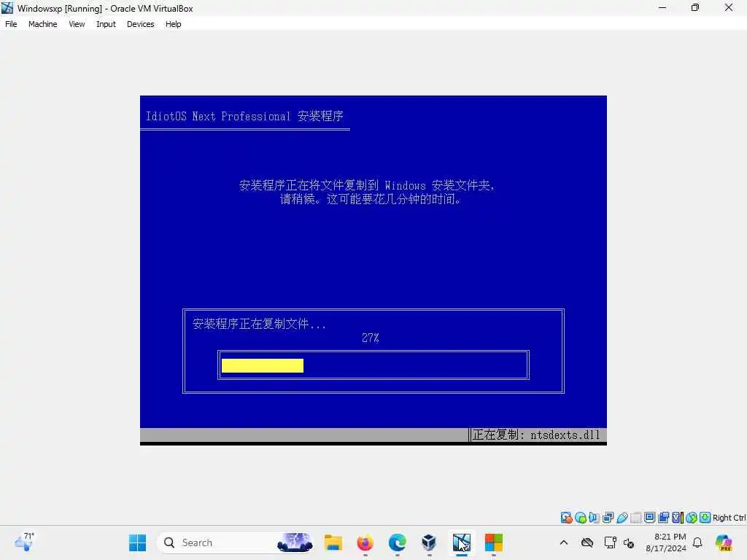This screenshot has width=747, height=560.
Task: Open the audio status indicator
Action: 594,518
